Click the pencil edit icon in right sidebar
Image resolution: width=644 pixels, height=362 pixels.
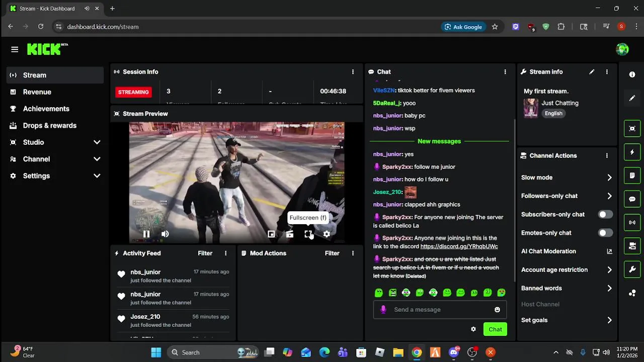[632, 98]
